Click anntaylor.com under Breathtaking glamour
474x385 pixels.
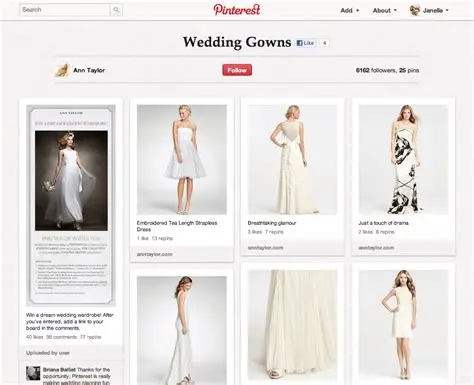coord(265,248)
